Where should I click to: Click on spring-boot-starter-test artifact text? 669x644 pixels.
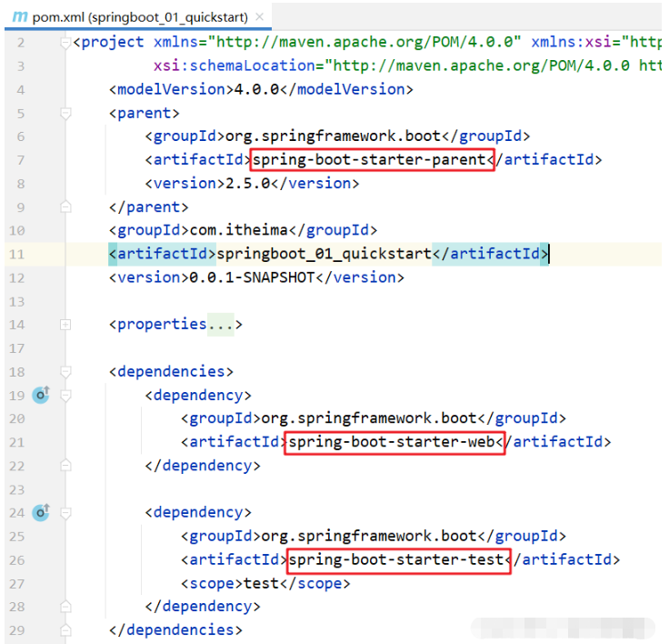[398, 560]
